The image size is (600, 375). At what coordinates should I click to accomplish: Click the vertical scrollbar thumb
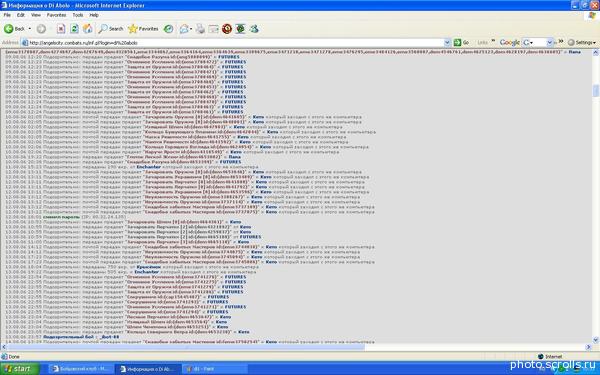(x=595, y=90)
